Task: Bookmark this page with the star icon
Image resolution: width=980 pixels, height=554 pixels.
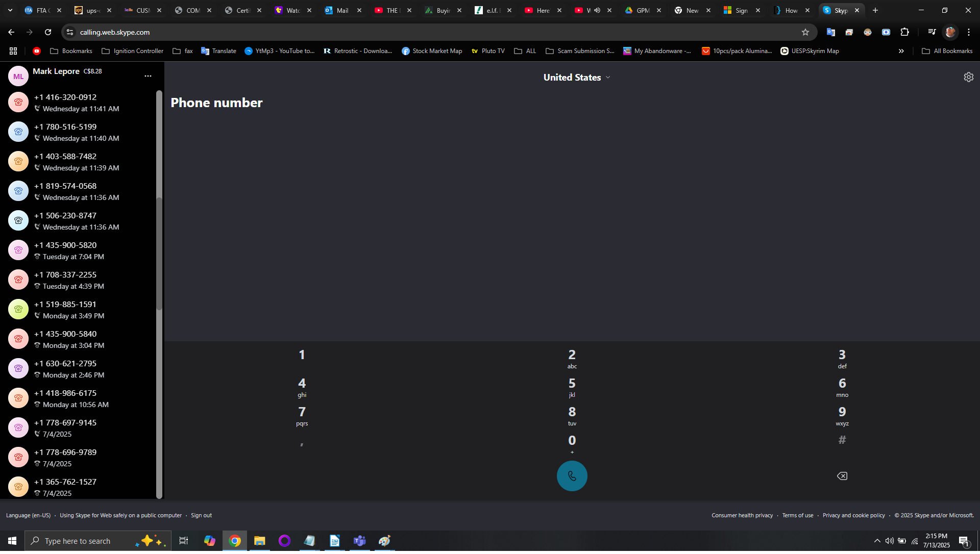Action: 805,32
